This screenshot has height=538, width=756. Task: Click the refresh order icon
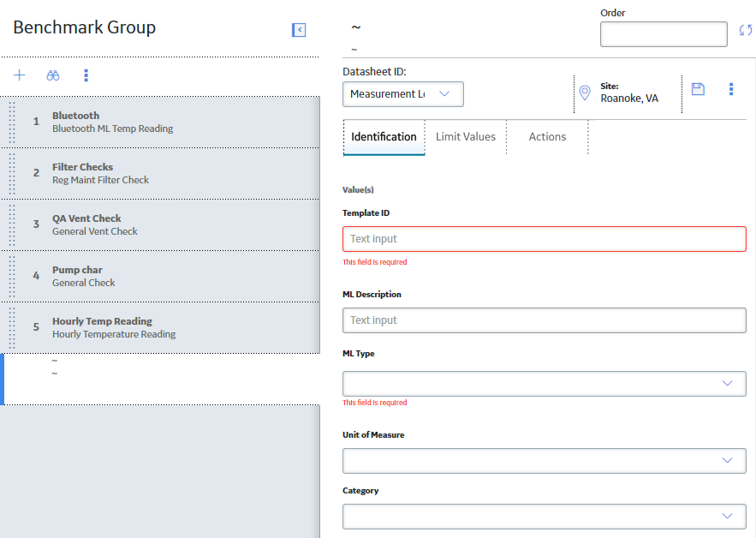[x=746, y=30]
